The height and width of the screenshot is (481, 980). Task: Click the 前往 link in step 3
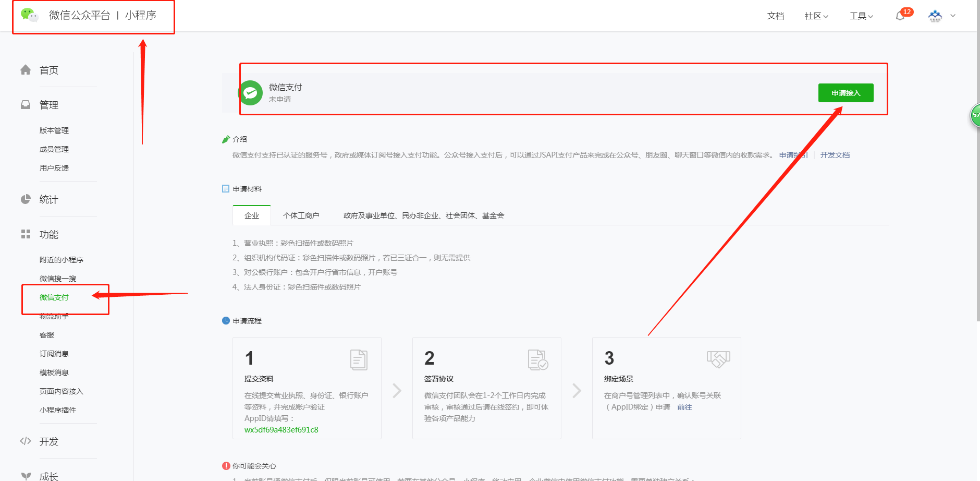pos(685,407)
